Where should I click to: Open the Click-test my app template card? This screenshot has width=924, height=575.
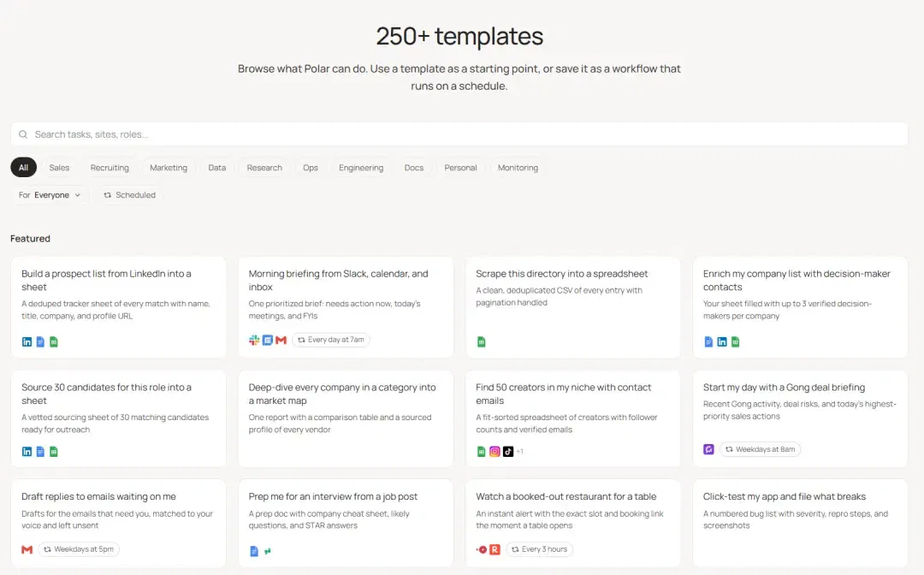tap(800, 523)
